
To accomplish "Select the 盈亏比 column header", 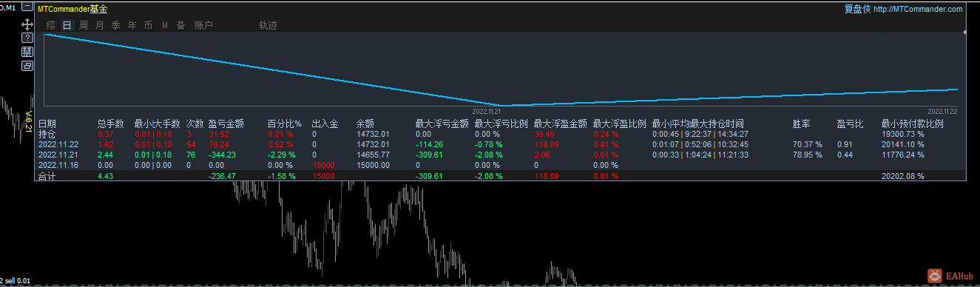I will (x=850, y=124).
